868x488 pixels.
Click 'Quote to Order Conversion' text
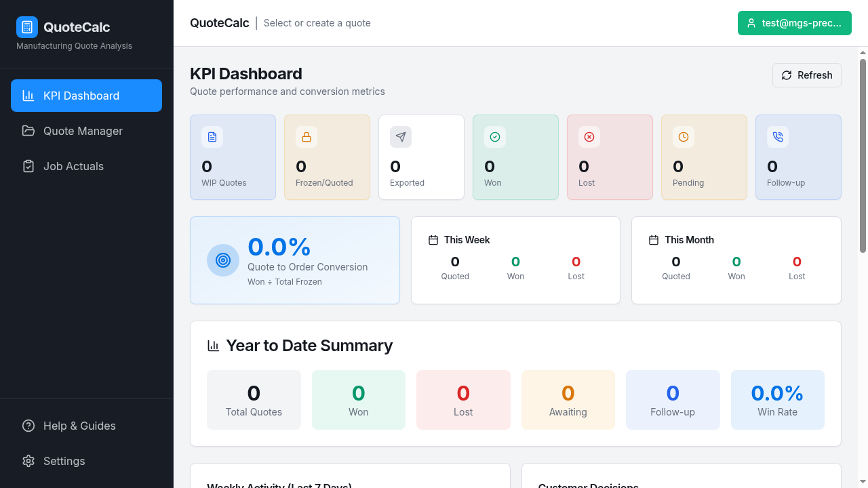[308, 267]
